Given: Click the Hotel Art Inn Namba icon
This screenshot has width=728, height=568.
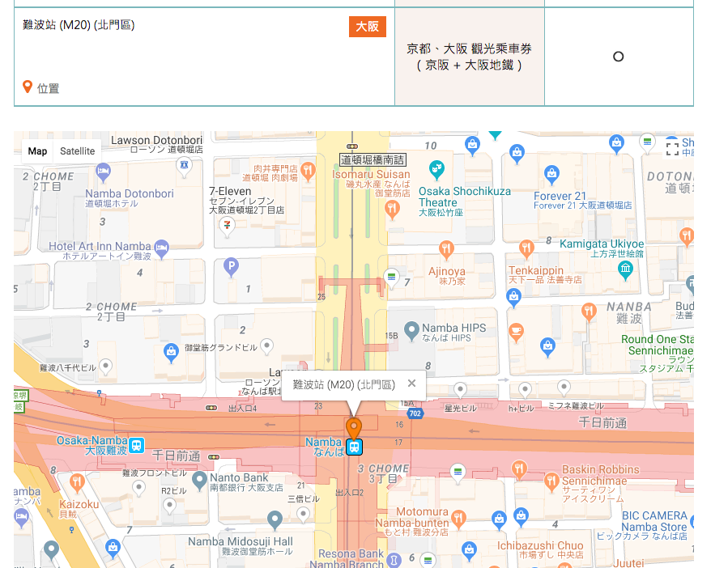Looking at the screenshot, I should click(161, 248).
